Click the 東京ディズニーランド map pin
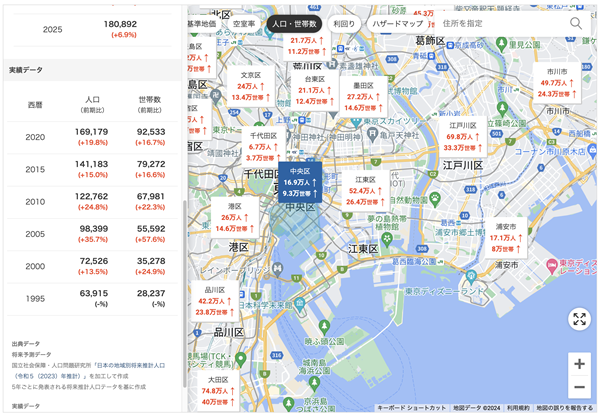This screenshot has height=416, width=600. (x=471, y=276)
